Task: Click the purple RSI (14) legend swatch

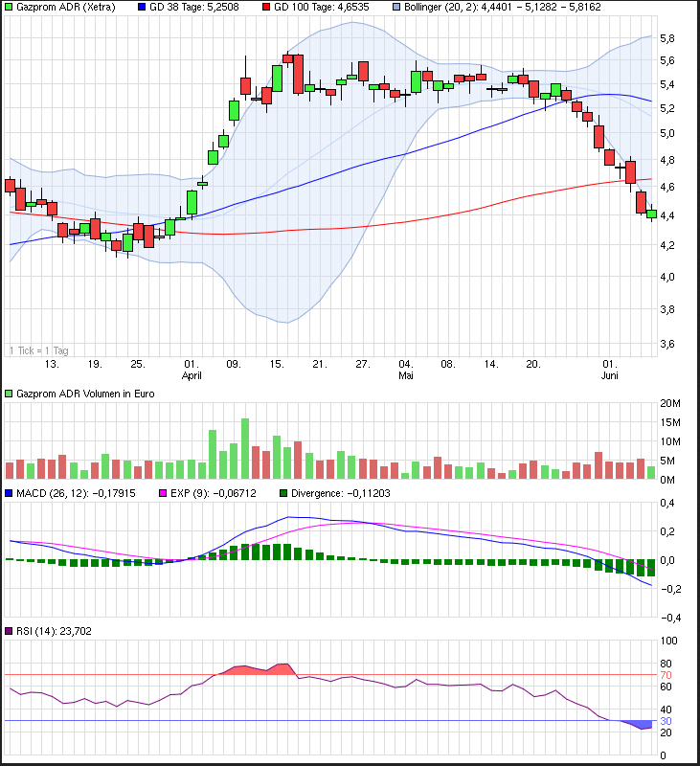Action: pyautogui.click(x=9, y=631)
